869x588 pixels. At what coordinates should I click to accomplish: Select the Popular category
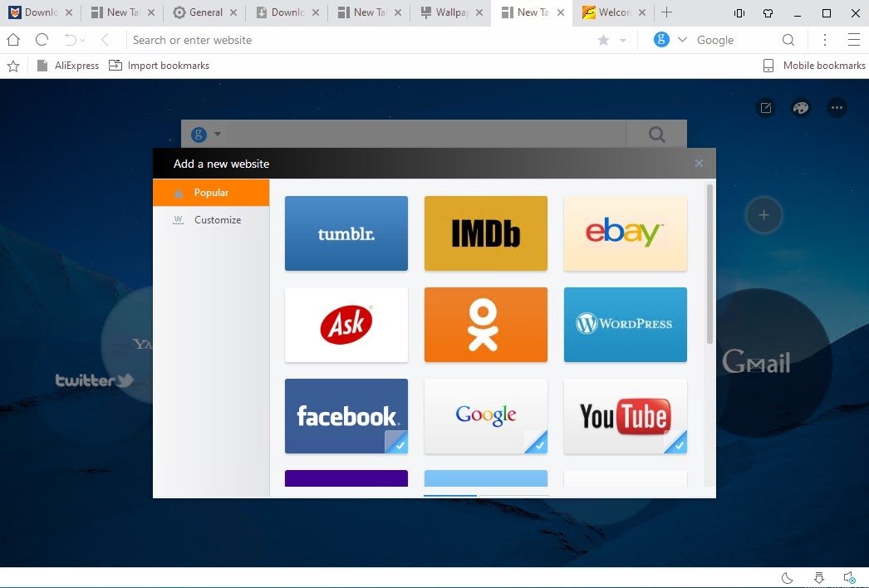(211, 193)
